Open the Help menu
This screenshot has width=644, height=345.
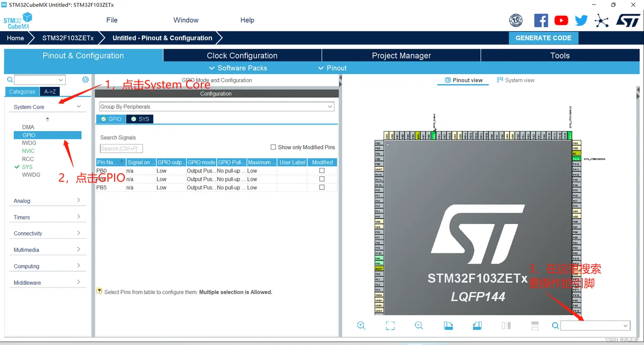tap(247, 20)
